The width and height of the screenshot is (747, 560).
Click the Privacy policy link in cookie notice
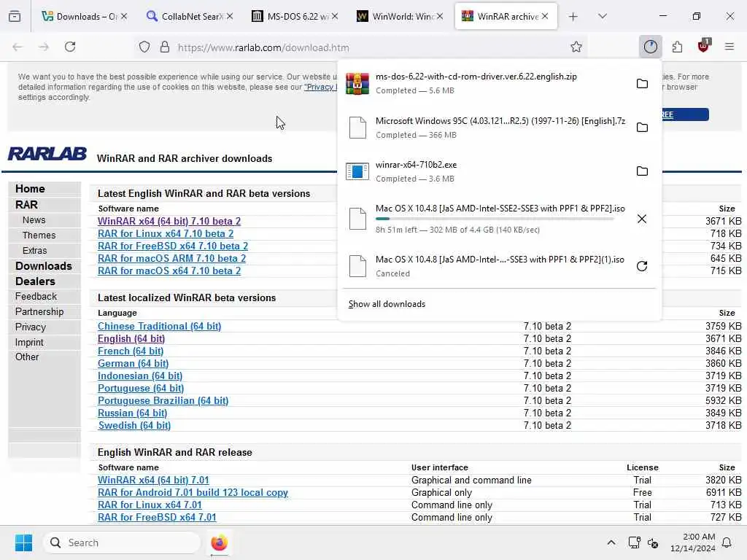coord(321,87)
